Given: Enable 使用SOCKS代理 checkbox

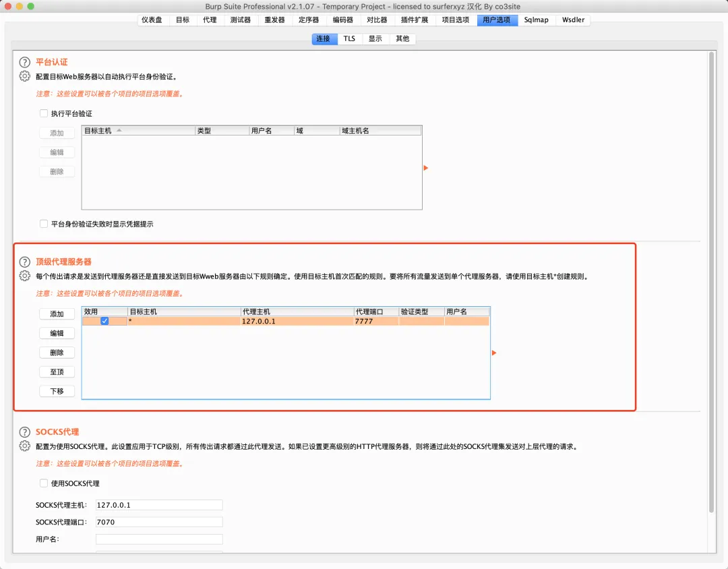Looking at the screenshot, I should pyautogui.click(x=44, y=483).
